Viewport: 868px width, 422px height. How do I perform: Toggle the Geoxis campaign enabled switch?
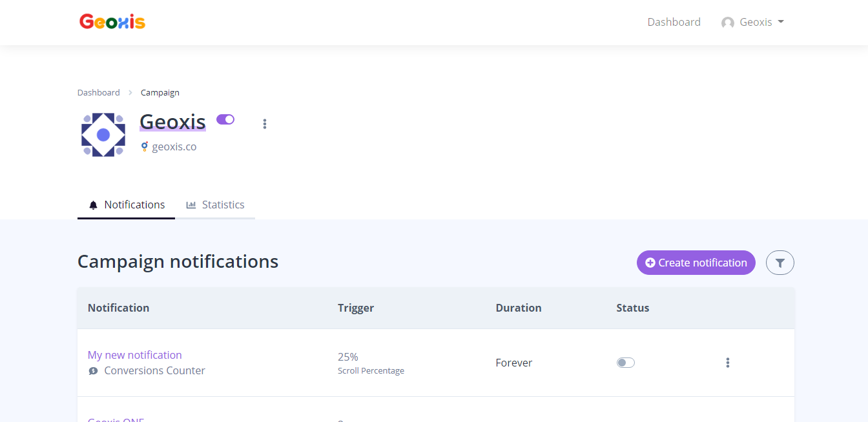[x=225, y=119]
